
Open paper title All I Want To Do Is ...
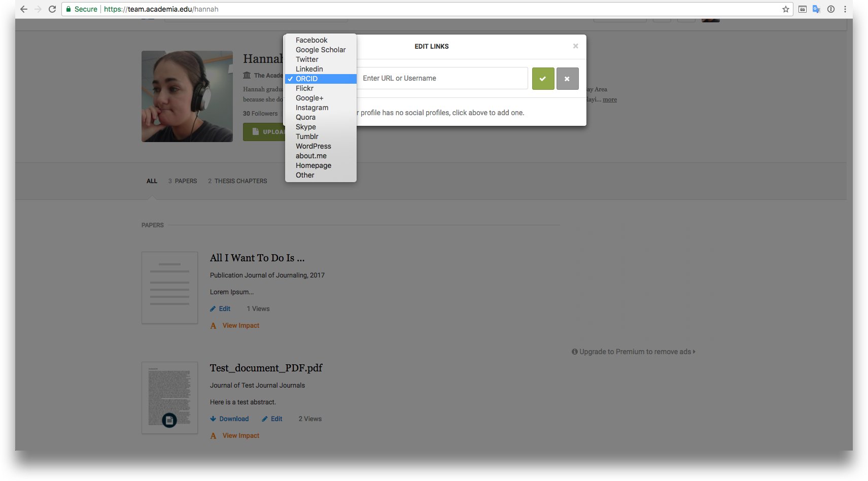point(257,258)
